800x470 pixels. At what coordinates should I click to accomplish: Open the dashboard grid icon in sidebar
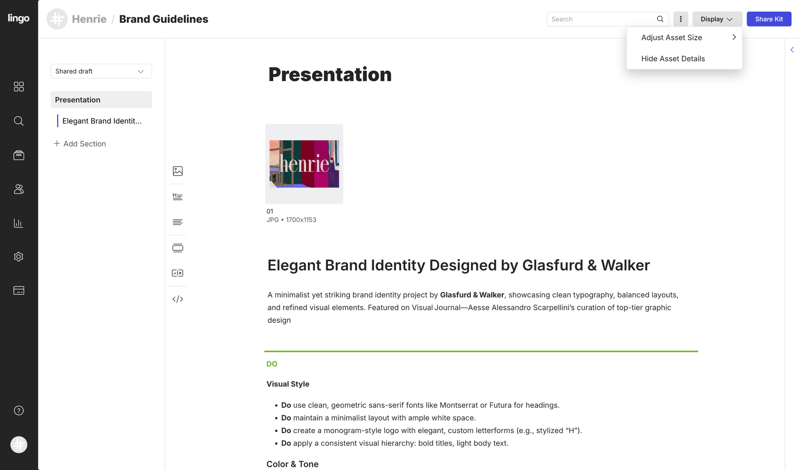[18, 87]
